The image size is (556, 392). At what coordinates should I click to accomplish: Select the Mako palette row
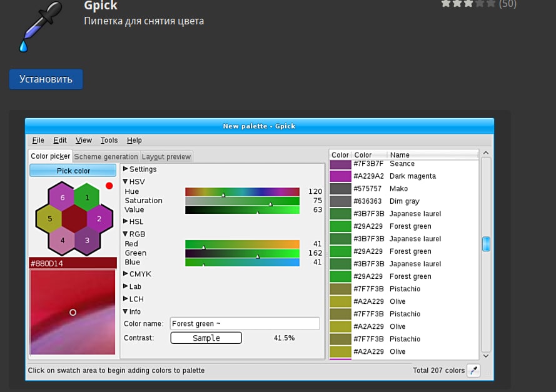[404, 189]
